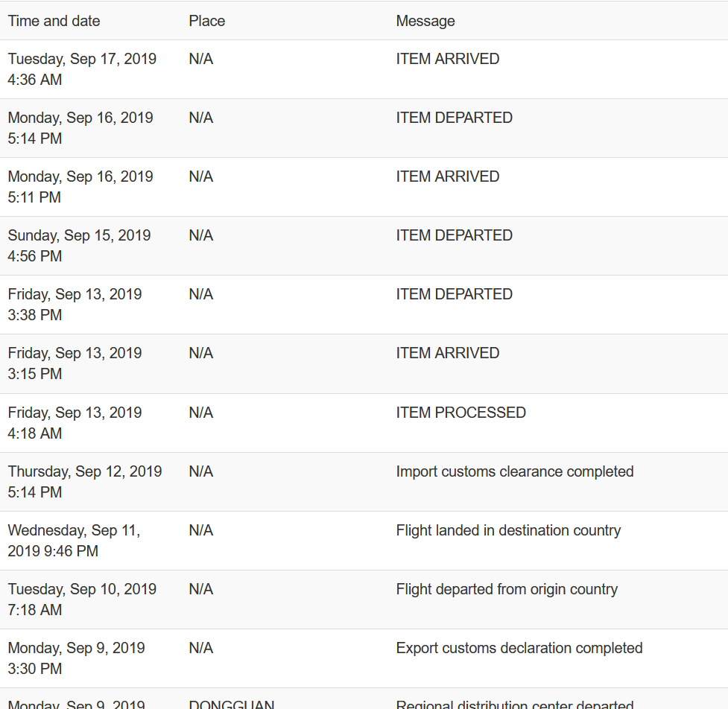This screenshot has height=709, width=728.
Task: Click ITEM ARRIVED message for Friday 3:15 PM
Action: tap(447, 353)
